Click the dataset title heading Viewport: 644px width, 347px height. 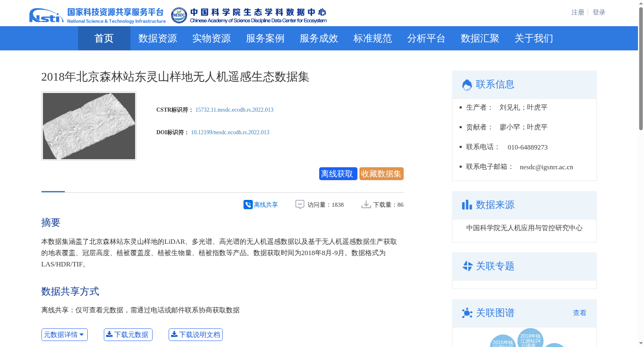click(x=175, y=77)
